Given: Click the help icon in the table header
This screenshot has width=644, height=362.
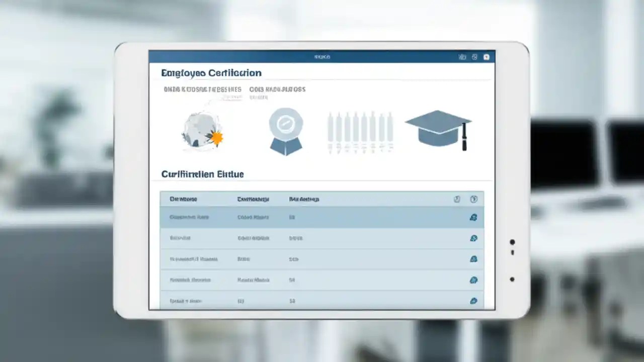Looking at the screenshot, I should point(473,199).
